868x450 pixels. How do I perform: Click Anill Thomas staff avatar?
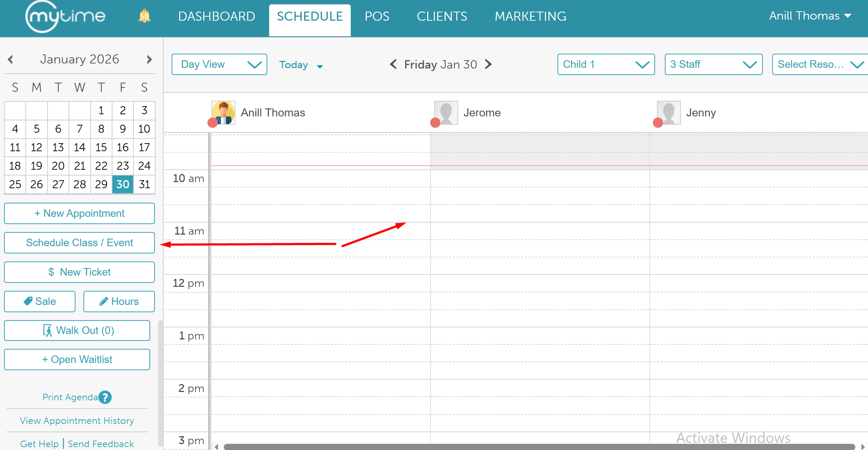pyautogui.click(x=223, y=112)
